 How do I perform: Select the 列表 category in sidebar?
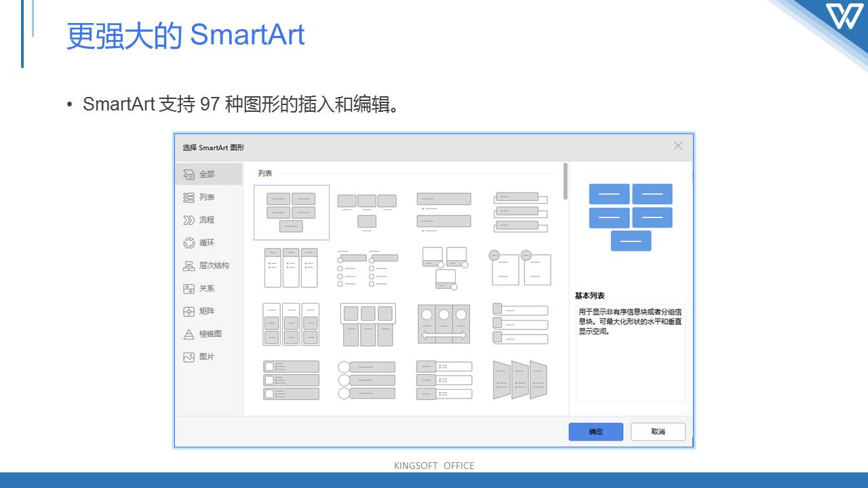pyautogui.click(x=209, y=197)
